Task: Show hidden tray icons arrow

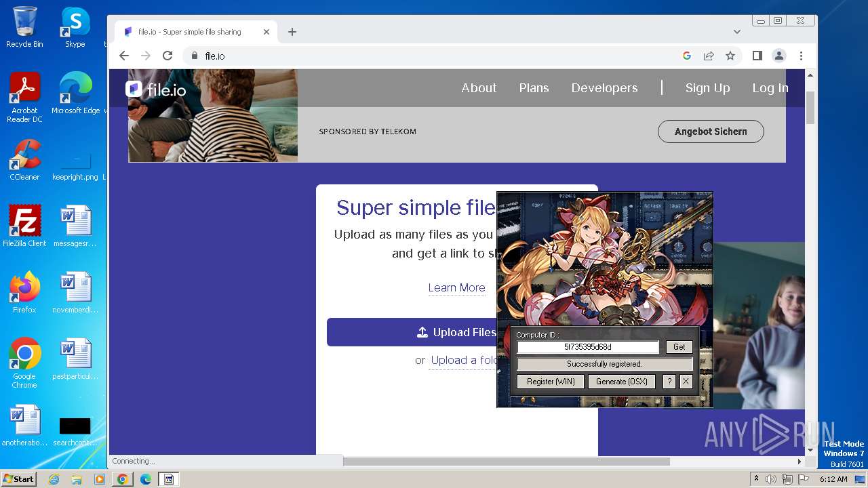Action: (x=756, y=479)
